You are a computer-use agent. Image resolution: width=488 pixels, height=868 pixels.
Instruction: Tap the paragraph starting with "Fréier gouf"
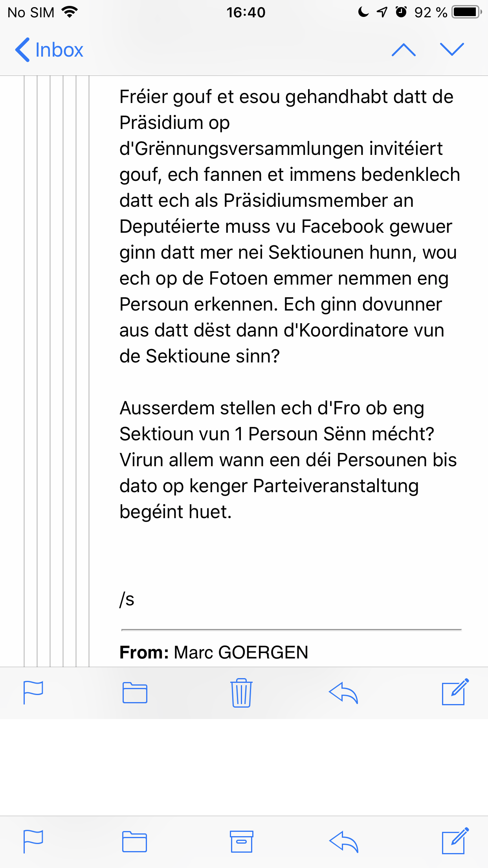pyautogui.click(x=289, y=226)
